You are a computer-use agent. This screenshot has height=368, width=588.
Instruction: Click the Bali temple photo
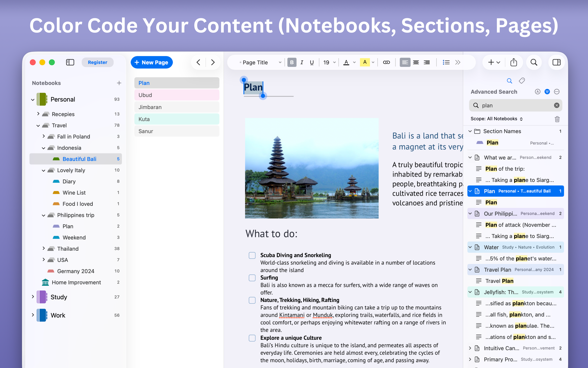(312, 168)
